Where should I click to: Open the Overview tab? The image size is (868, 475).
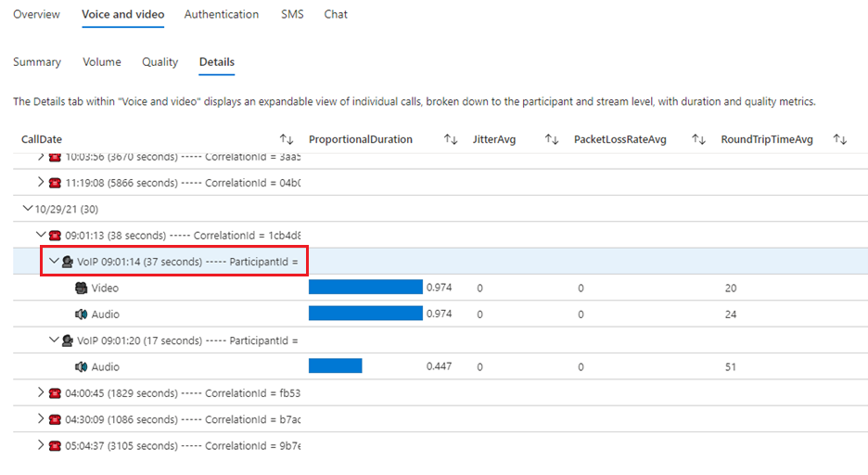(x=36, y=15)
